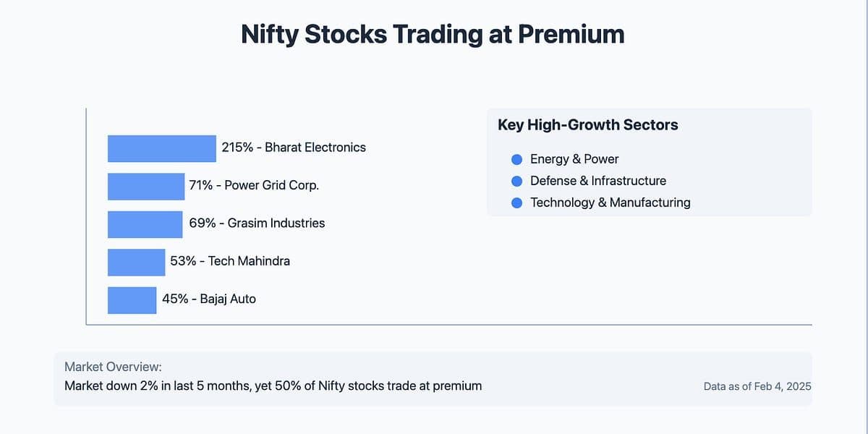The height and width of the screenshot is (434, 868).
Task: Click the Tech Mahindra 53% bar
Action: pos(136,262)
